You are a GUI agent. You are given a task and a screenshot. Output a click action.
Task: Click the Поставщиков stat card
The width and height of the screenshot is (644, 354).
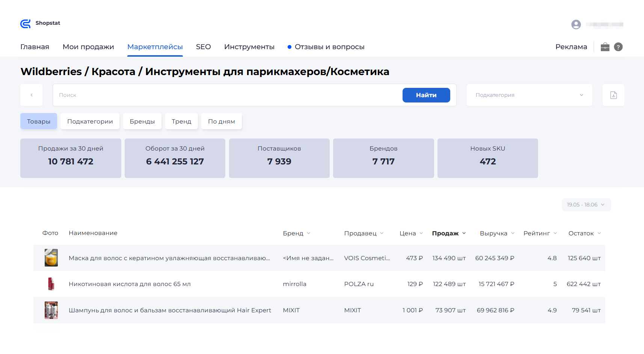coord(279,158)
